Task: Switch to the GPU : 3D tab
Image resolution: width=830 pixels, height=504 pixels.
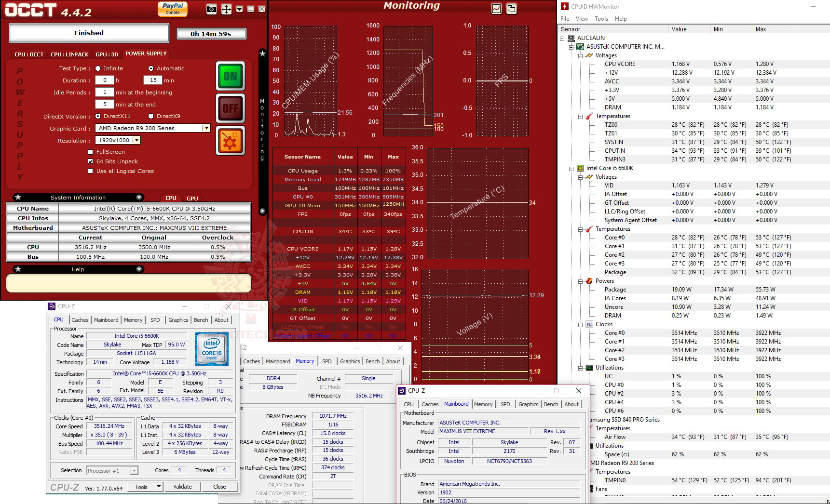Action: coord(107,54)
